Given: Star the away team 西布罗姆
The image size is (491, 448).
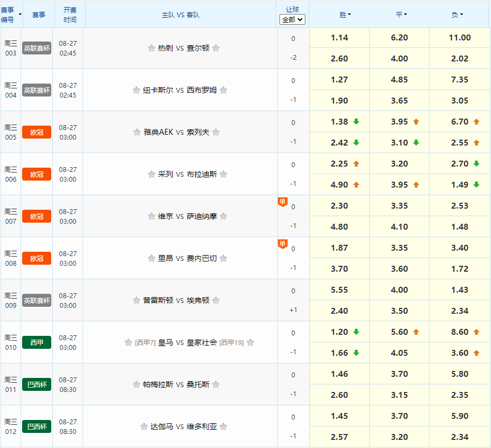Looking at the screenshot, I should pos(223,90).
